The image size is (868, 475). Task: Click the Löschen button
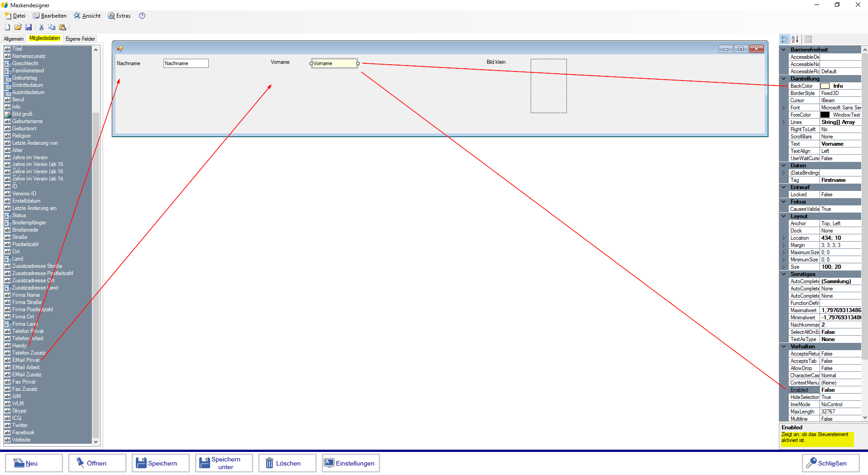tap(288, 463)
